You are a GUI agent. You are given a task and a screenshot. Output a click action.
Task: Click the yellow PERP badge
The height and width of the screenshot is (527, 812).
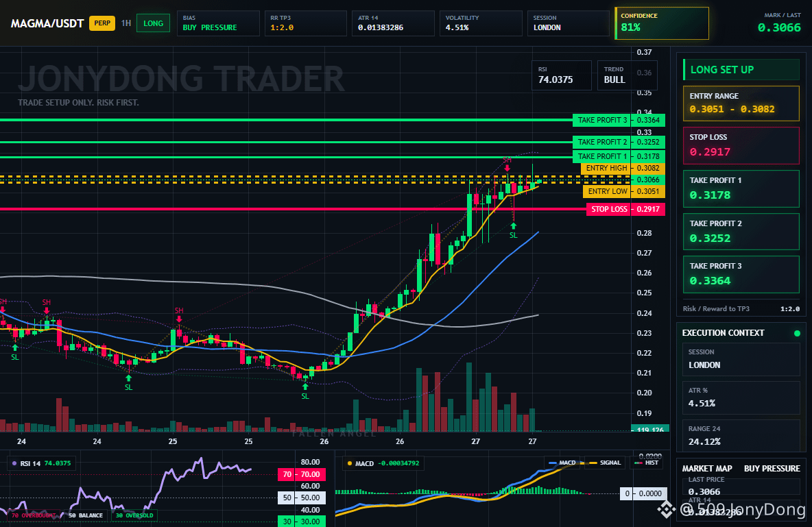click(x=102, y=23)
